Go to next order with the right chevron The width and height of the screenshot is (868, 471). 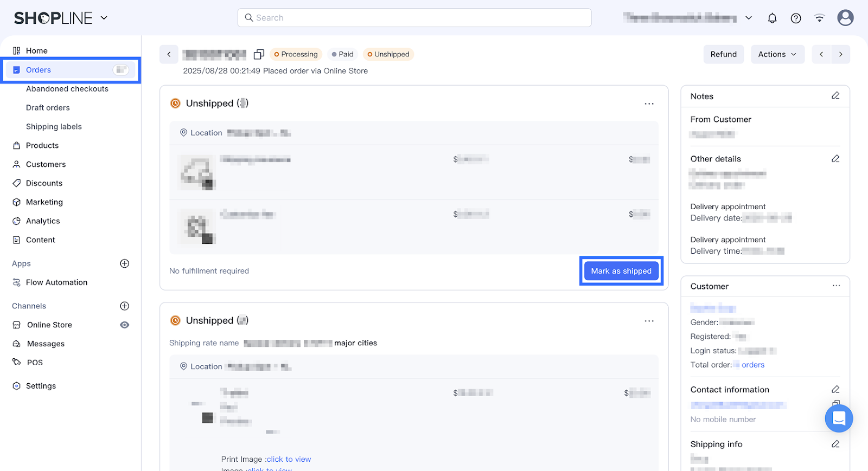click(x=841, y=54)
